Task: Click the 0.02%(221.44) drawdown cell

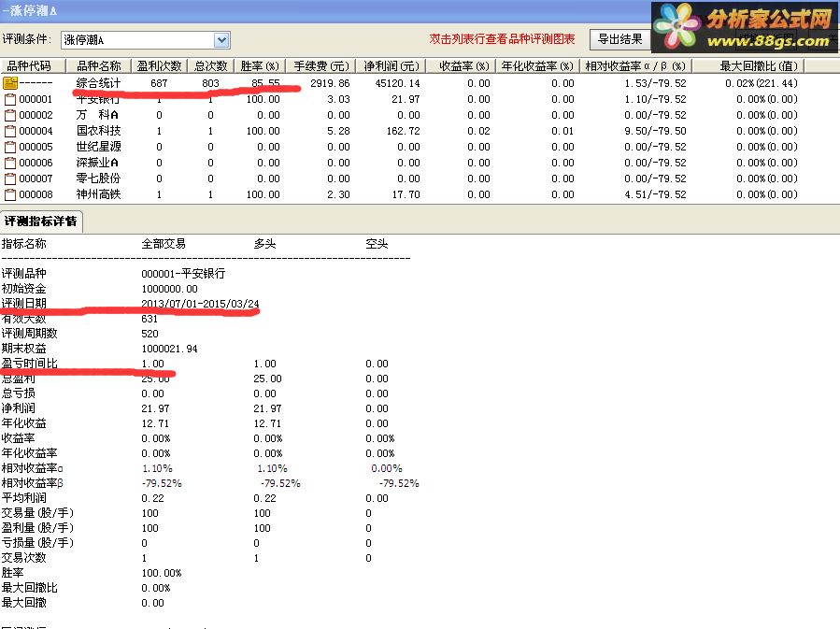Action: [762, 83]
